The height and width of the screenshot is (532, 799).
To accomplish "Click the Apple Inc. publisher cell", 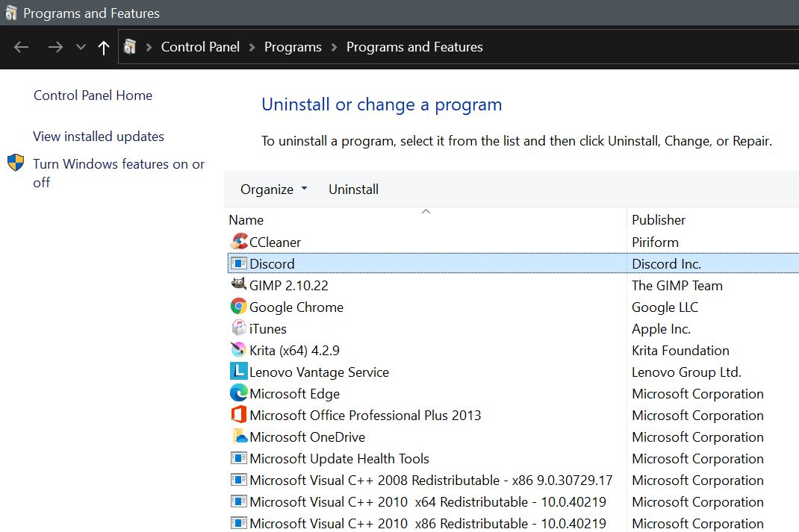I will [x=662, y=329].
